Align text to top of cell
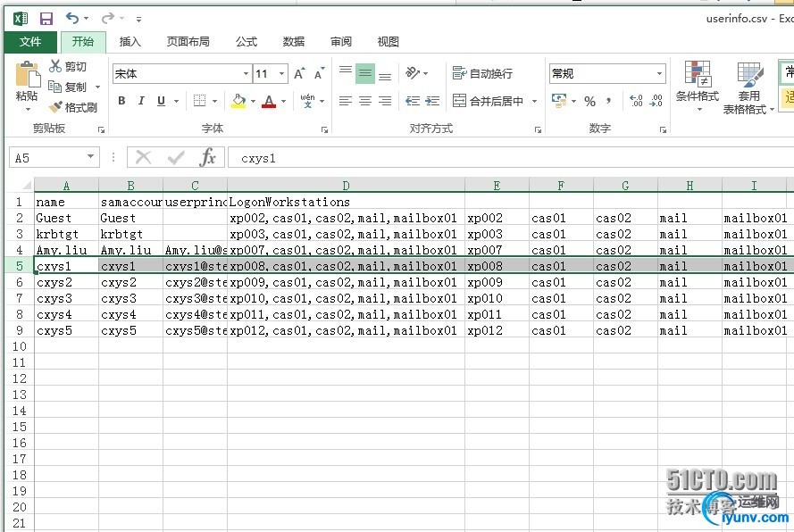This screenshot has width=794, height=532. [x=346, y=71]
